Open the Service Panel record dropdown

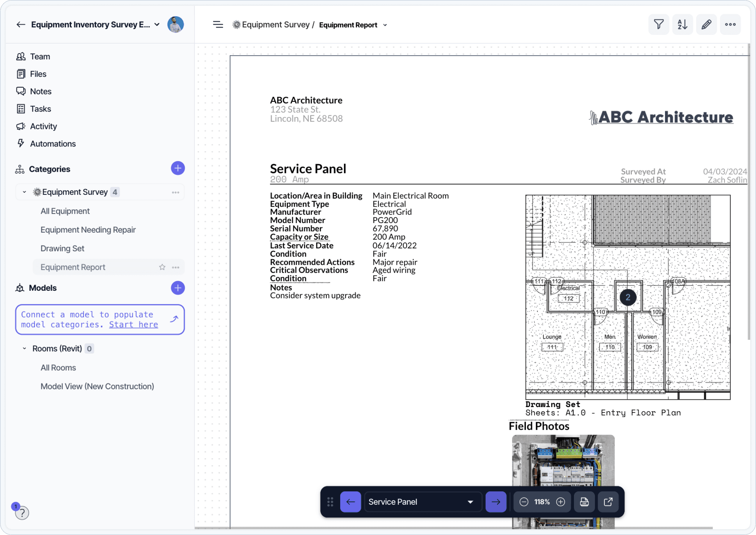tap(422, 502)
